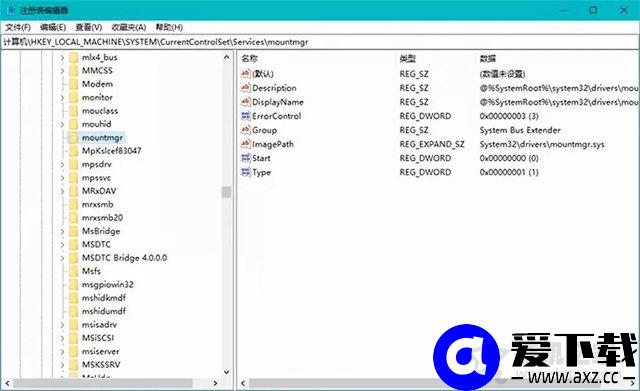Click the 'System Bus Extender' data value
The image size is (640, 391).
pyautogui.click(x=520, y=130)
